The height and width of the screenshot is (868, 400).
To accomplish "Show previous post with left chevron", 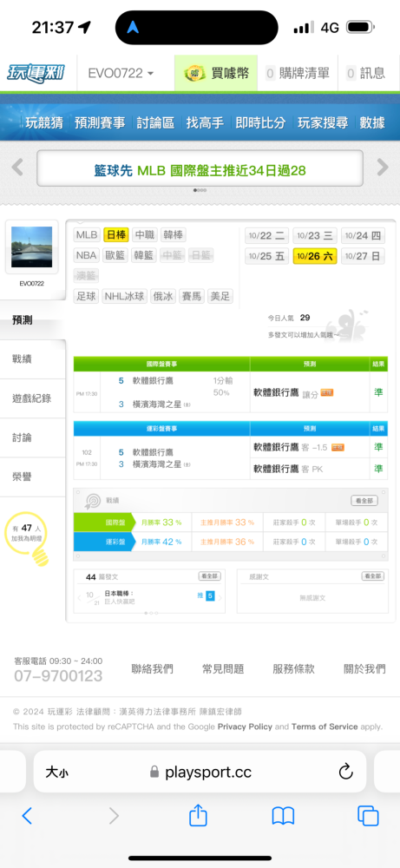I will coord(79,597).
